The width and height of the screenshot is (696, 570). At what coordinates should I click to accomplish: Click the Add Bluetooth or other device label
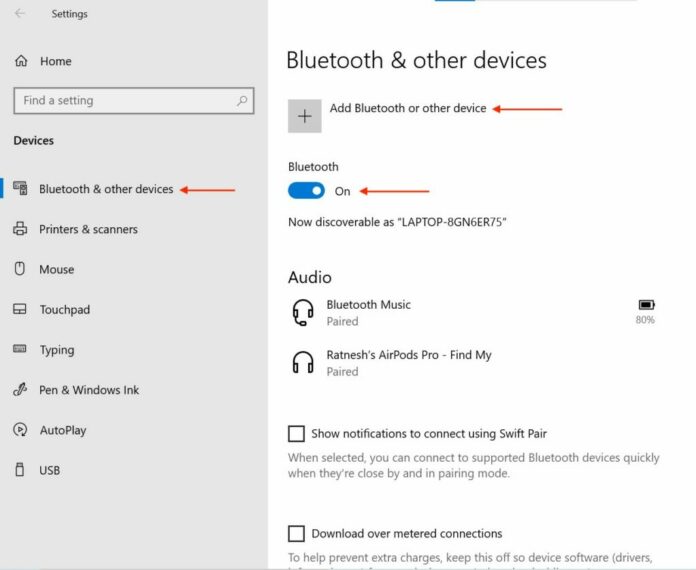[408, 108]
